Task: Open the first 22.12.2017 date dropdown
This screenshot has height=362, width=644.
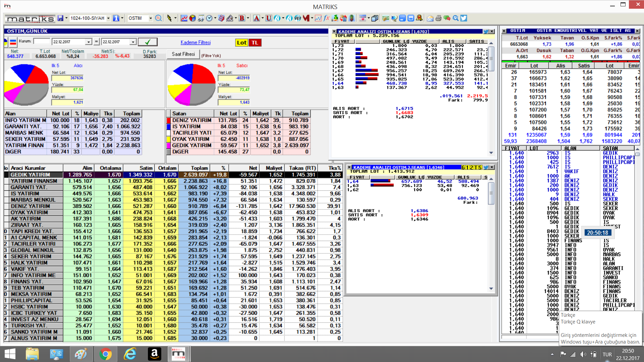Action: tap(88, 42)
